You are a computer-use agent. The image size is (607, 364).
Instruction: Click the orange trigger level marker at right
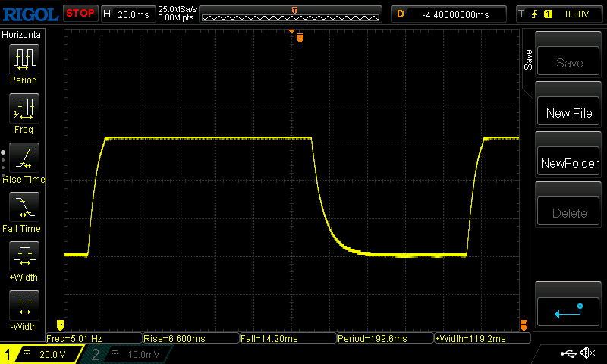524,325
